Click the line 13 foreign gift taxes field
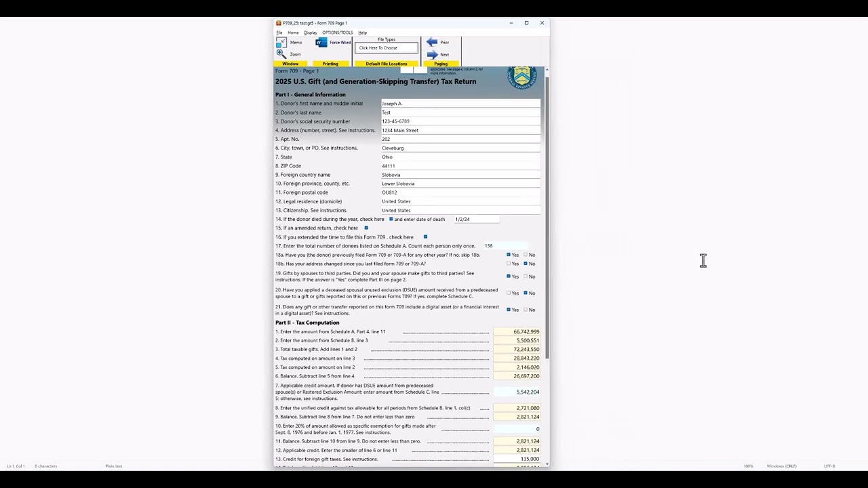 coord(517,459)
